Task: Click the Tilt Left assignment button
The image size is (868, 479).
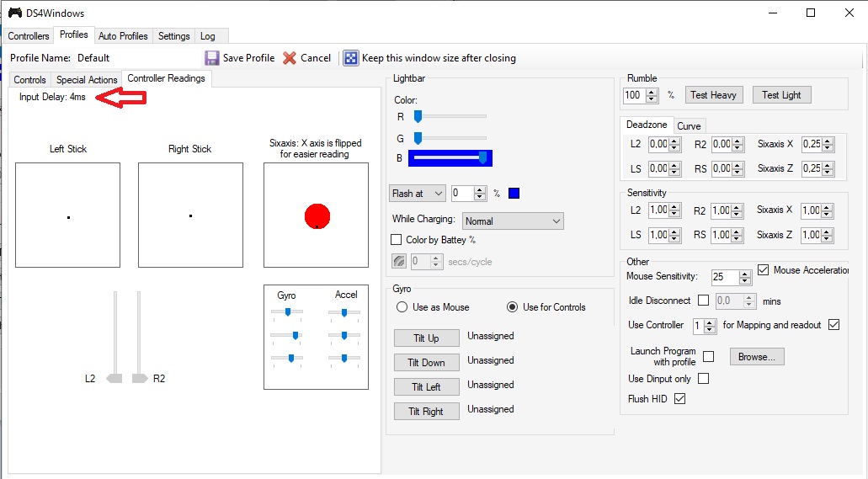Action: 426,387
